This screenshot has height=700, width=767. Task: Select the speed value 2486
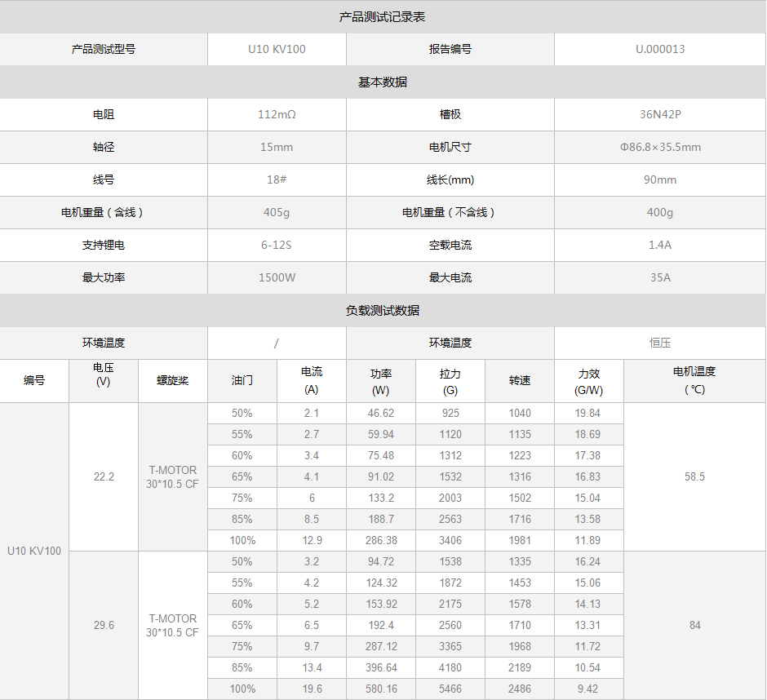(x=520, y=689)
